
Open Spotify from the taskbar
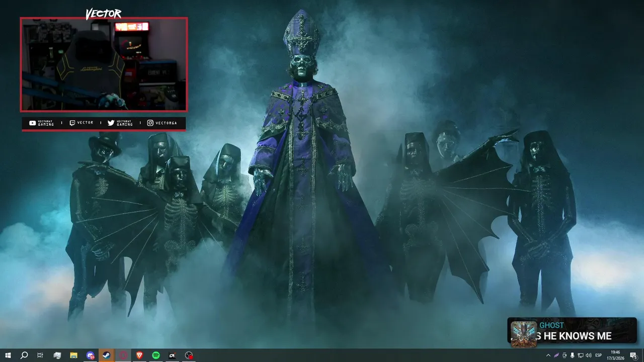click(x=156, y=355)
